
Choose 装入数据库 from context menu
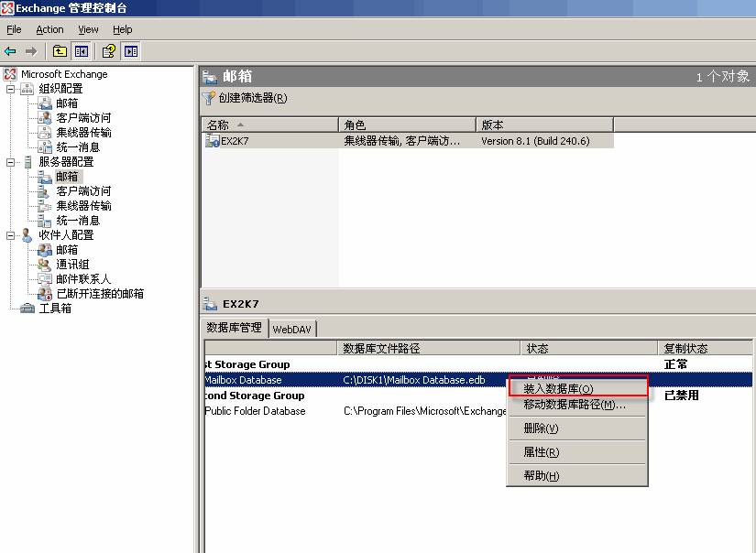tap(558, 389)
